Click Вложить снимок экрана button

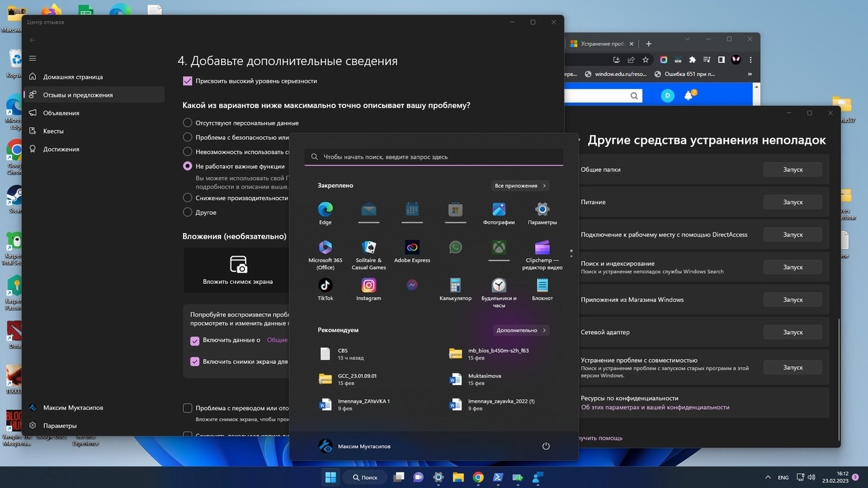pyautogui.click(x=237, y=270)
